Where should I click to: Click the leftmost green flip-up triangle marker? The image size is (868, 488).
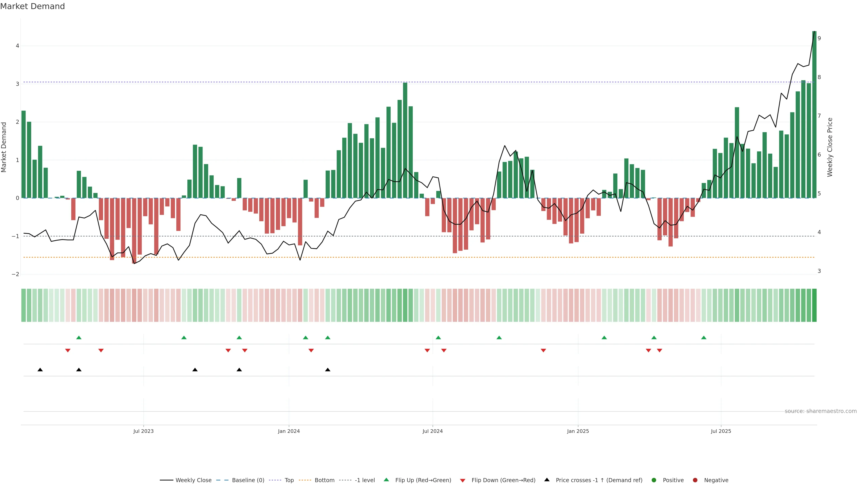[79, 338]
